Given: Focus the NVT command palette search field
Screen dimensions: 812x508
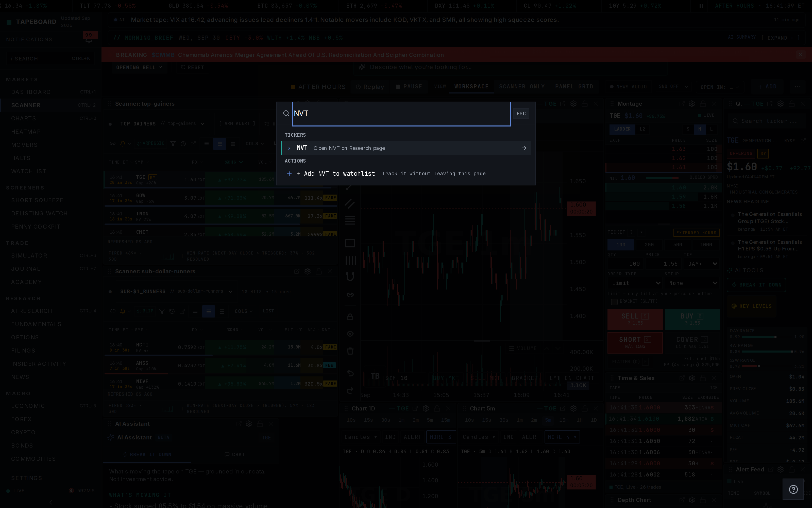Looking at the screenshot, I should click(x=401, y=114).
